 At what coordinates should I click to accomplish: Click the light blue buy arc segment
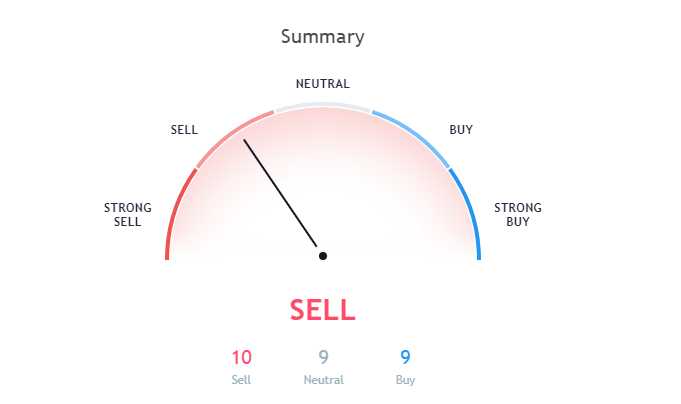click(x=414, y=136)
